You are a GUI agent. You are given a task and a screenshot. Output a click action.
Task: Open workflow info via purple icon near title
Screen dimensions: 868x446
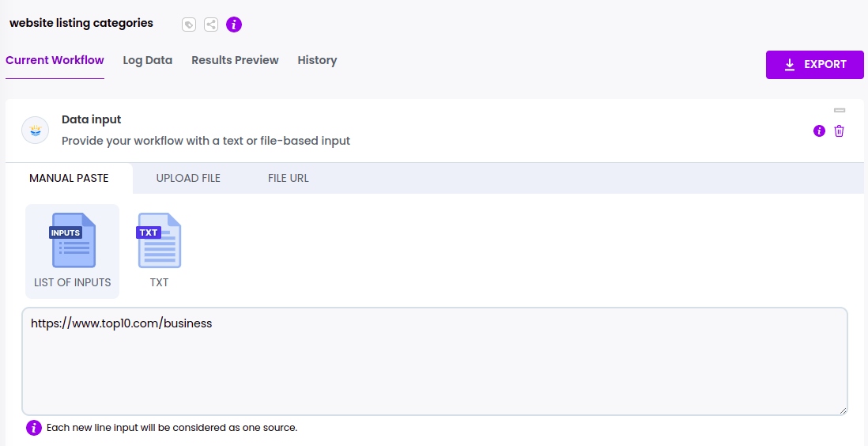coord(234,25)
